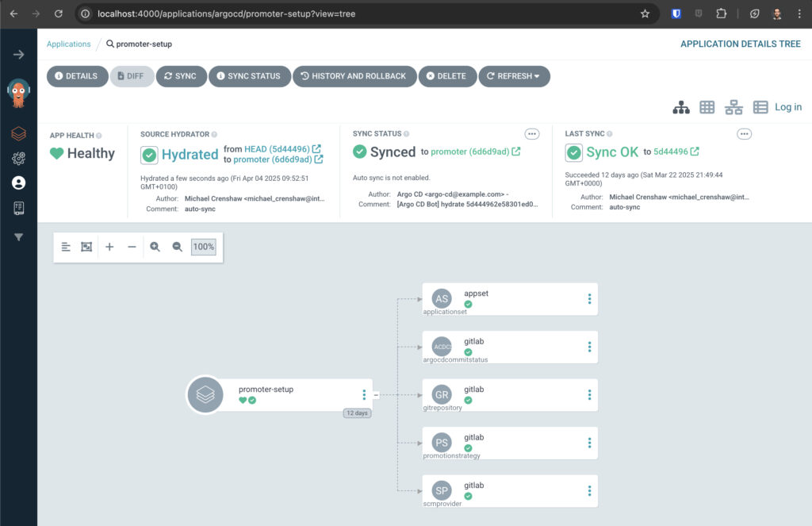The height and width of the screenshot is (526, 812).
Task: Click the plus expand-all icon
Action: [x=109, y=247]
